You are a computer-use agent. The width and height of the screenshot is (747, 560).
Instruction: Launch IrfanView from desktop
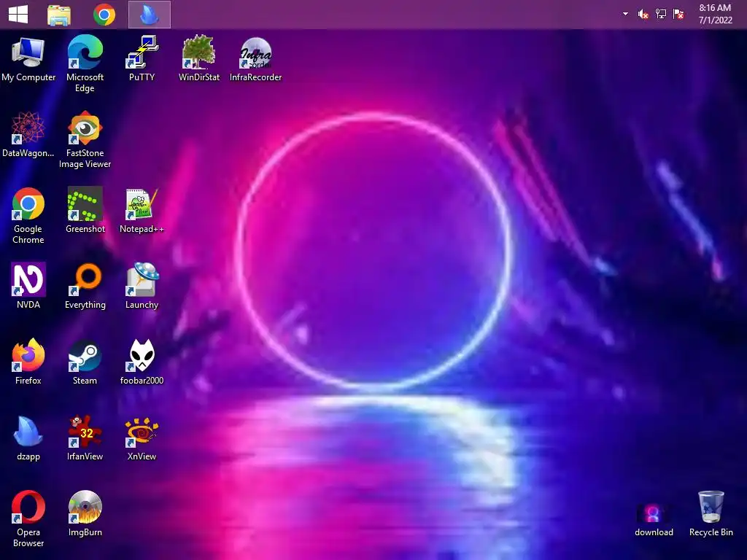[85, 438]
